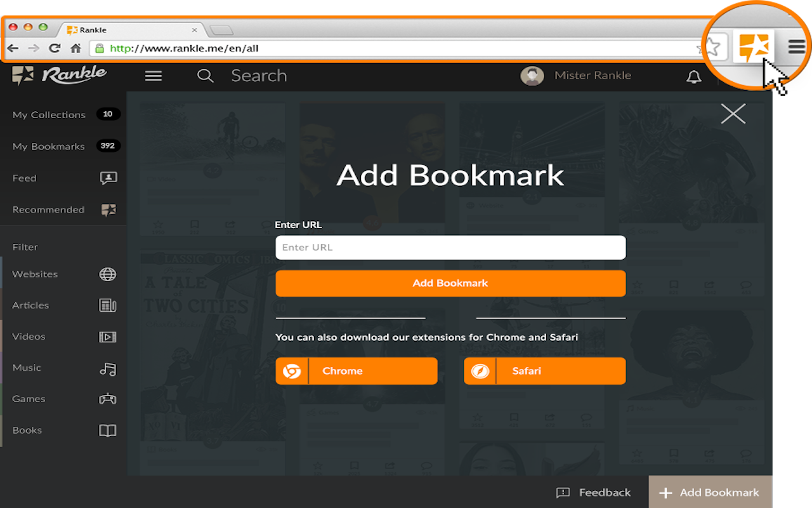The width and height of the screenshot is (812, 508).
Task: Click the browser forward arrow
Action: [x=34, y=48]
